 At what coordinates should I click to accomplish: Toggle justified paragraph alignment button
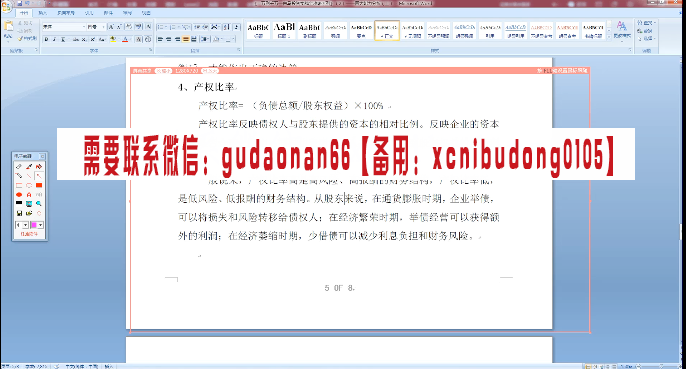[x=186, y=39]
